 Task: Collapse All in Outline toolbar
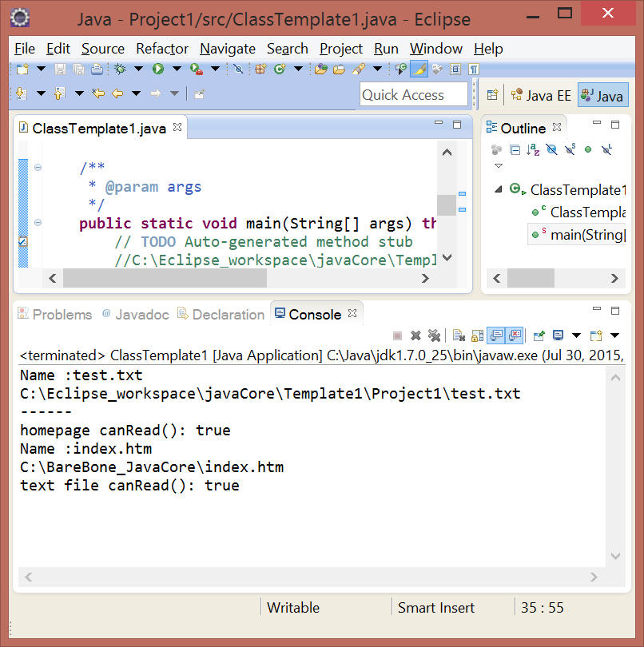coord(515,149)
